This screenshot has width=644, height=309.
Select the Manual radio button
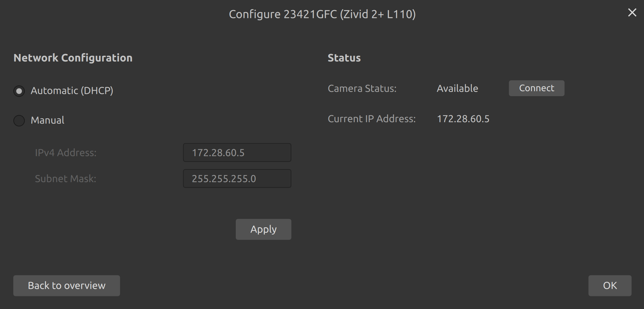click(x=19, y=121)
